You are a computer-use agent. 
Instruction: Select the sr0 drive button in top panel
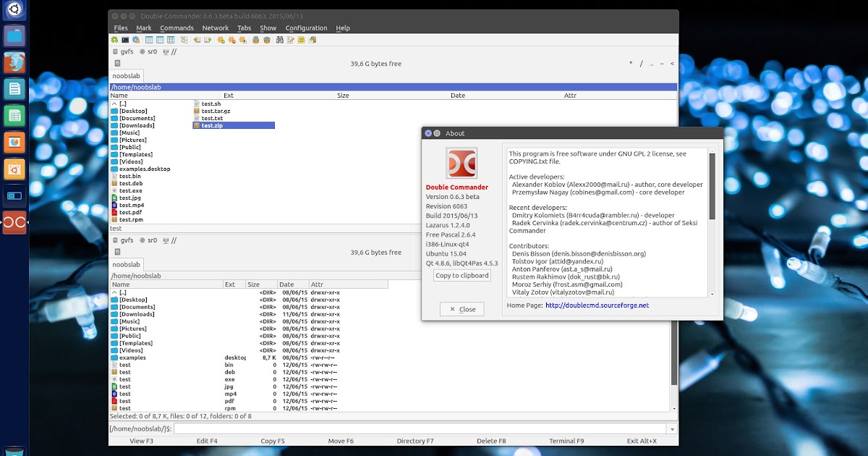point(148,51)
